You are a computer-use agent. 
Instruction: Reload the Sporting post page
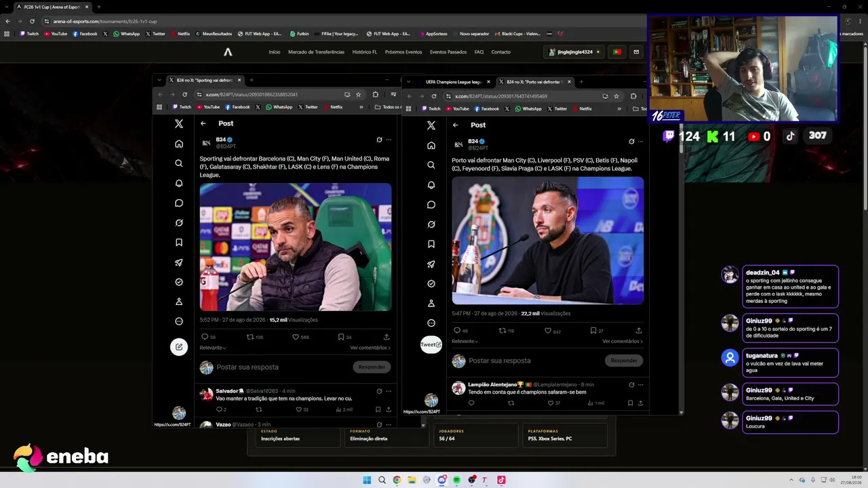click(184, 95)
